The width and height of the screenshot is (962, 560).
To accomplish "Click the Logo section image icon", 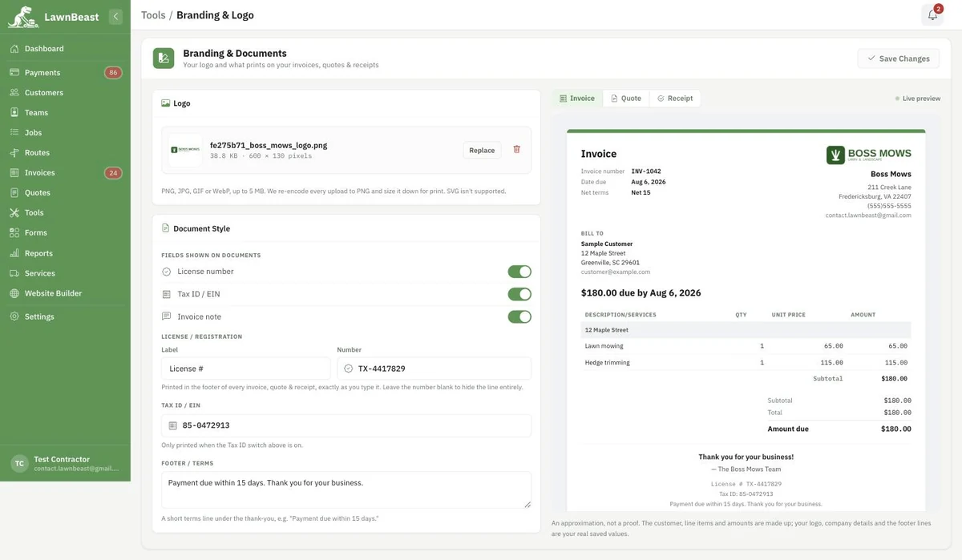I will coord(165,103).
